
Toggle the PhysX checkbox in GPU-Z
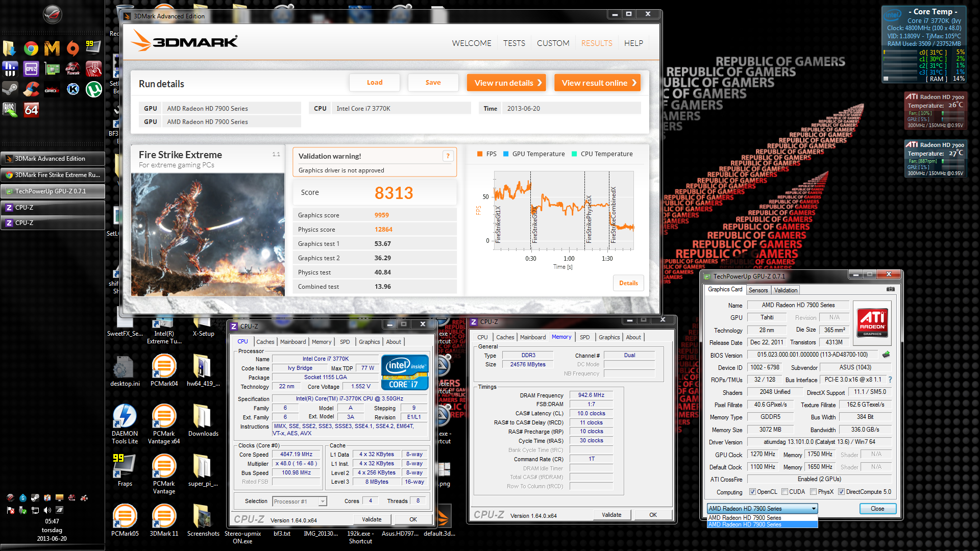click(813, 492)
